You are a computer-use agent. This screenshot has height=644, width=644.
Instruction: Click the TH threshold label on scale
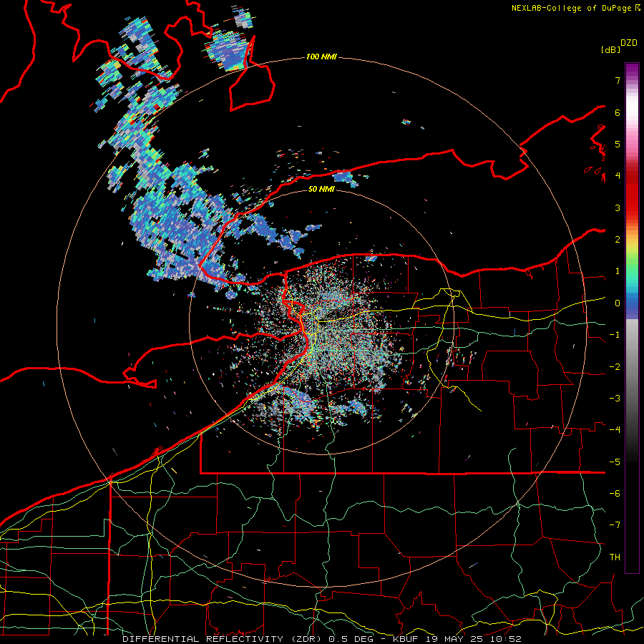tap(615, 557)
